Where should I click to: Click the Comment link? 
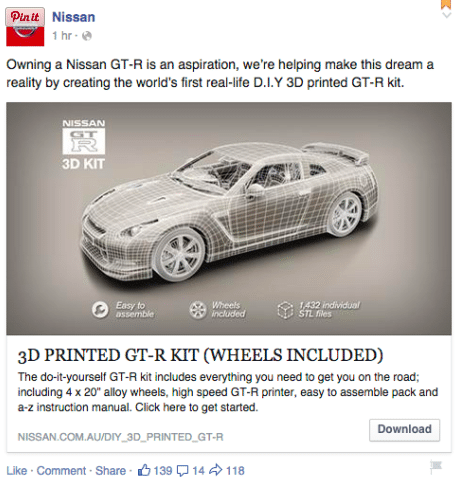click(x=61, y=471)
